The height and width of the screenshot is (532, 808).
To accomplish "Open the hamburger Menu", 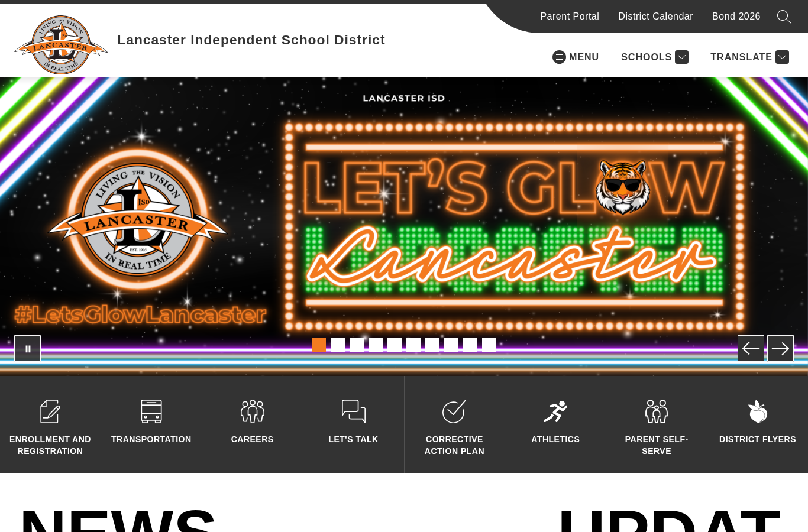I will [576, 57].
